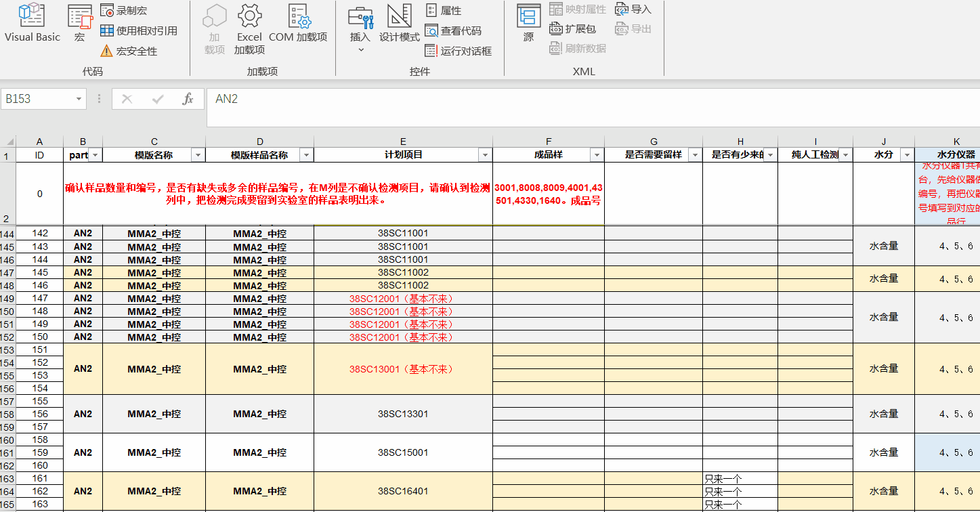Click 运行对话框 run dialog button
The width and height of the screenshot is (980, 512).
tap(458, 51)
